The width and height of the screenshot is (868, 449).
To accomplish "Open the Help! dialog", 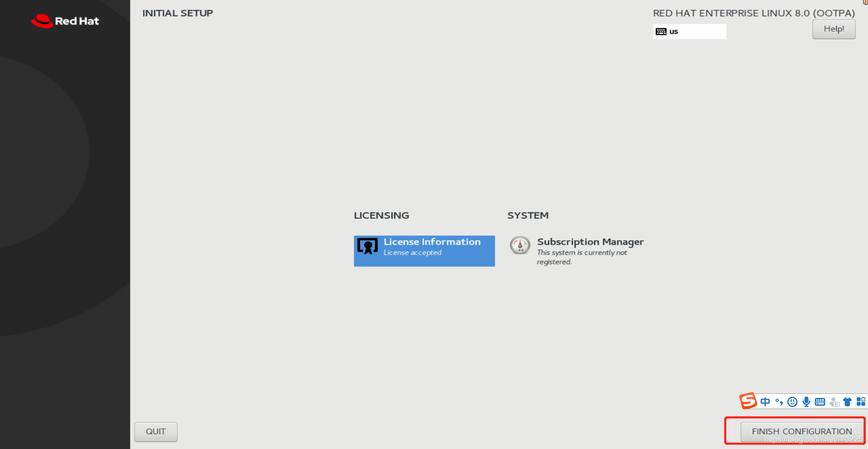I will (x=834, y=29).
